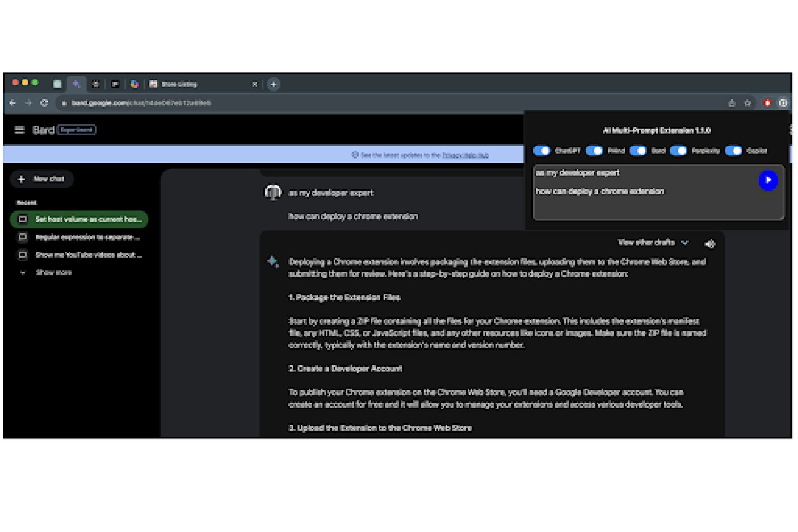Switch to the fourth pinned dark tab
Image resolution: width=798 pixels, height=532 pixels.
[115, 84]
